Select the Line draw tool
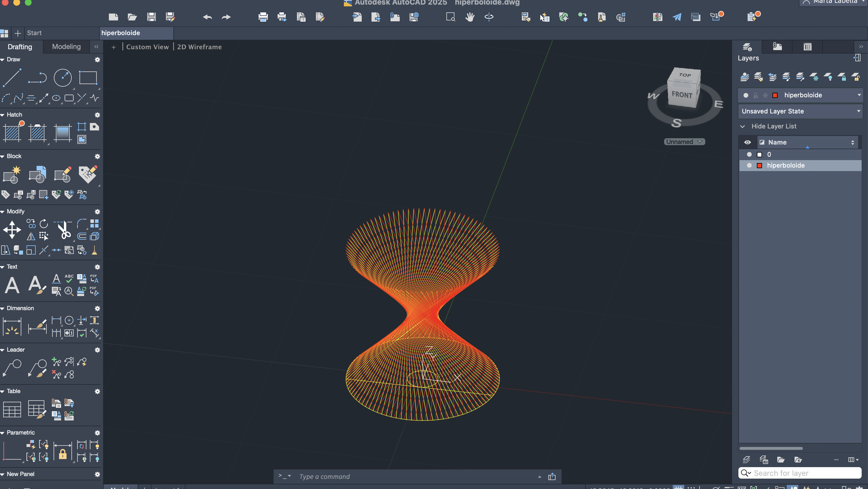868x489 pixels. [12, 78]
